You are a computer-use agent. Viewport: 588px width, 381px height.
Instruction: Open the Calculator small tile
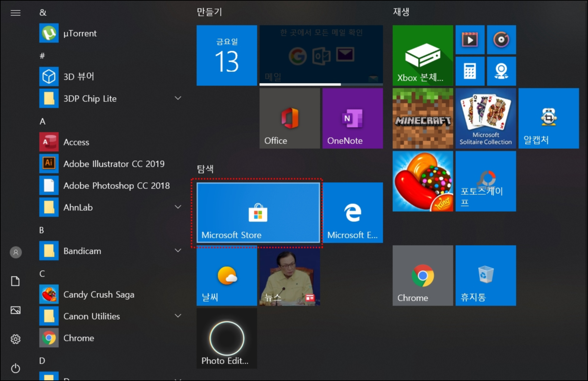(470, 71)
